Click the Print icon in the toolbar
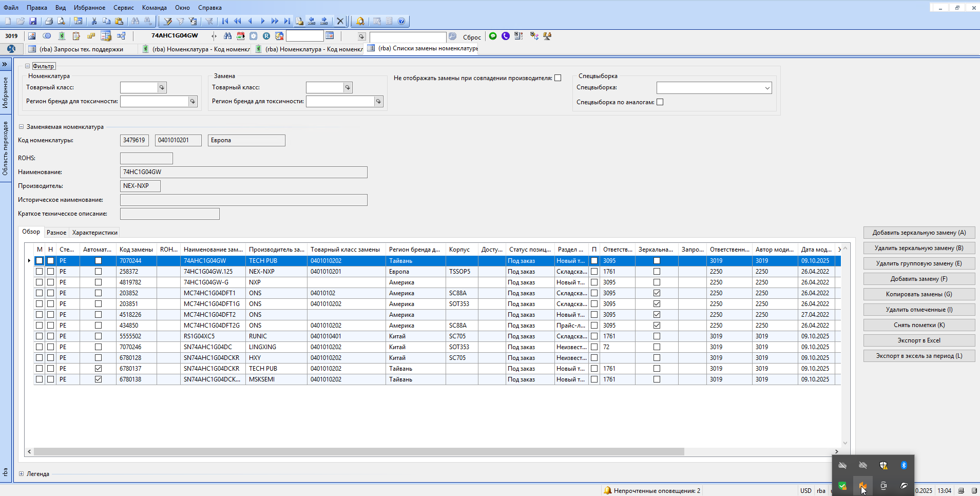 (x=49, y=21)
